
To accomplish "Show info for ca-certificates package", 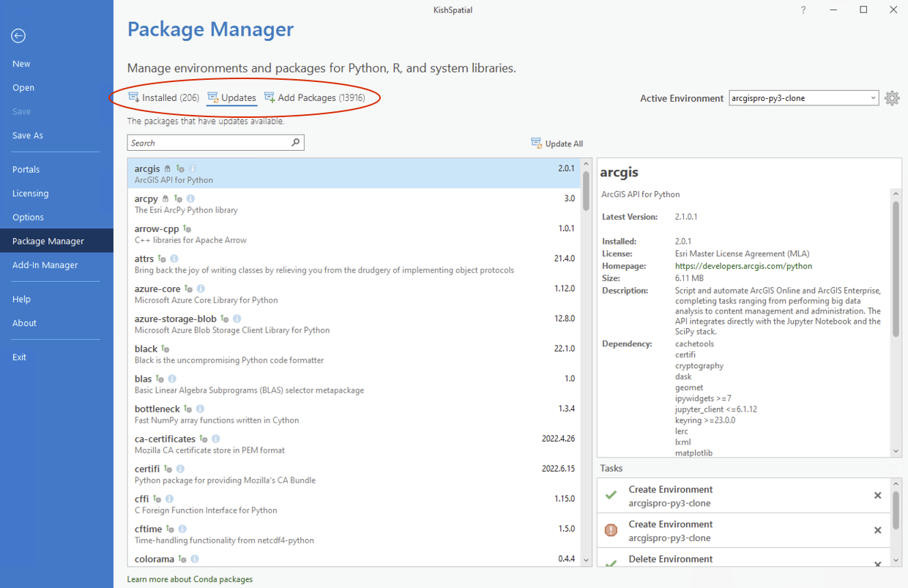I will (215, 439).
